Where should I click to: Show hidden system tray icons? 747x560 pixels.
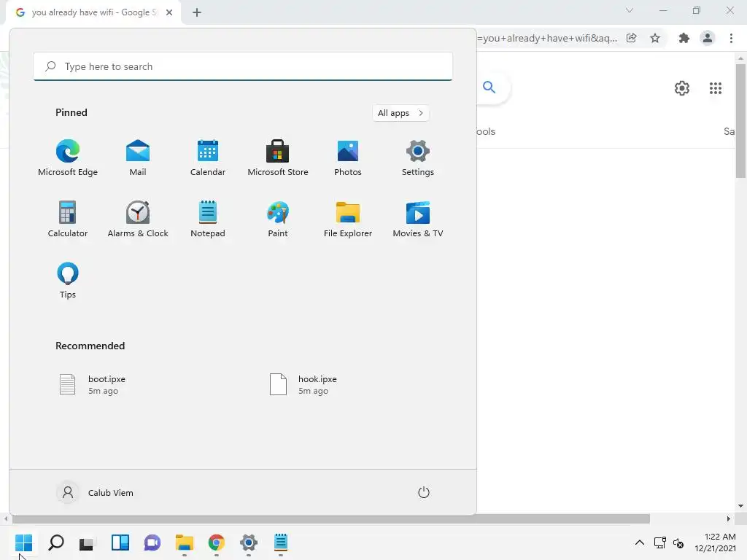pos(640,542)
